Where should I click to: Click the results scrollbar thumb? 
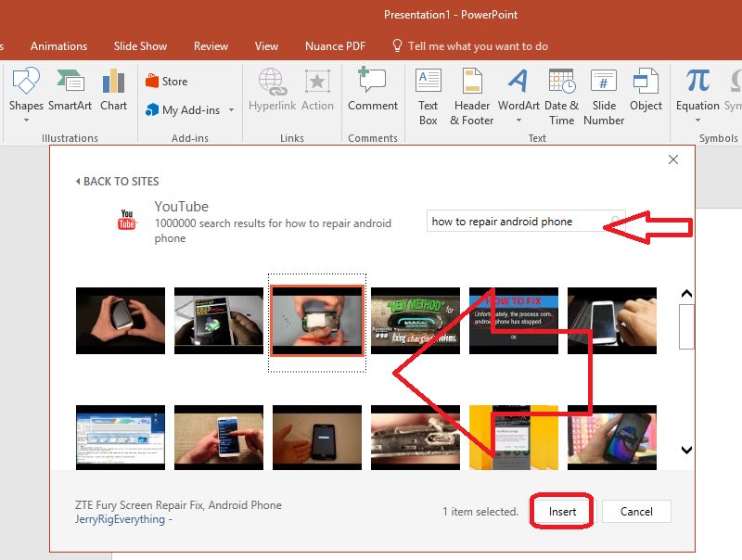coord(686,326)
